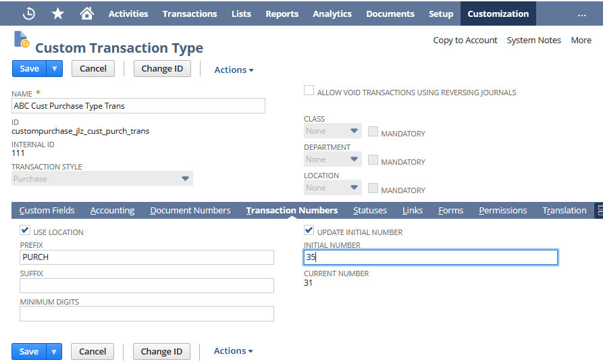The width and height of the screenshot is (603, 364).
Task: Edit the Name field
Action: click(138, 106)
